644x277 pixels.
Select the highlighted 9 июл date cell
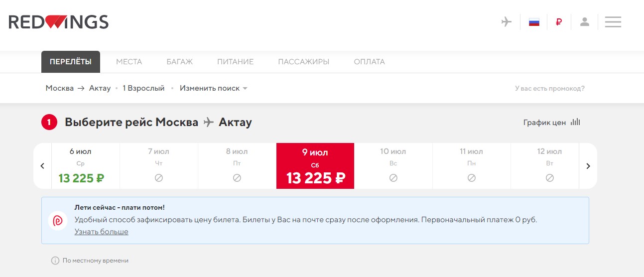click(x=315, y=166)
